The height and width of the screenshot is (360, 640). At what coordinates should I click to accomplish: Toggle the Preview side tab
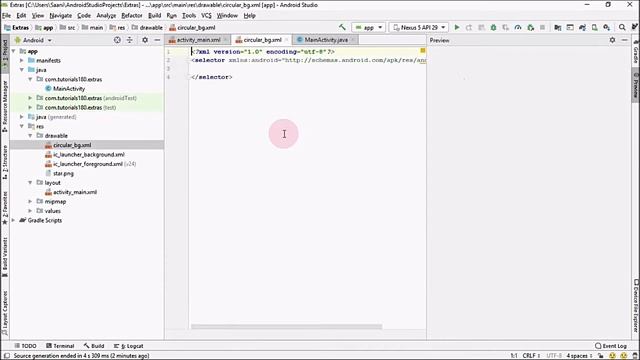point(636,85)
